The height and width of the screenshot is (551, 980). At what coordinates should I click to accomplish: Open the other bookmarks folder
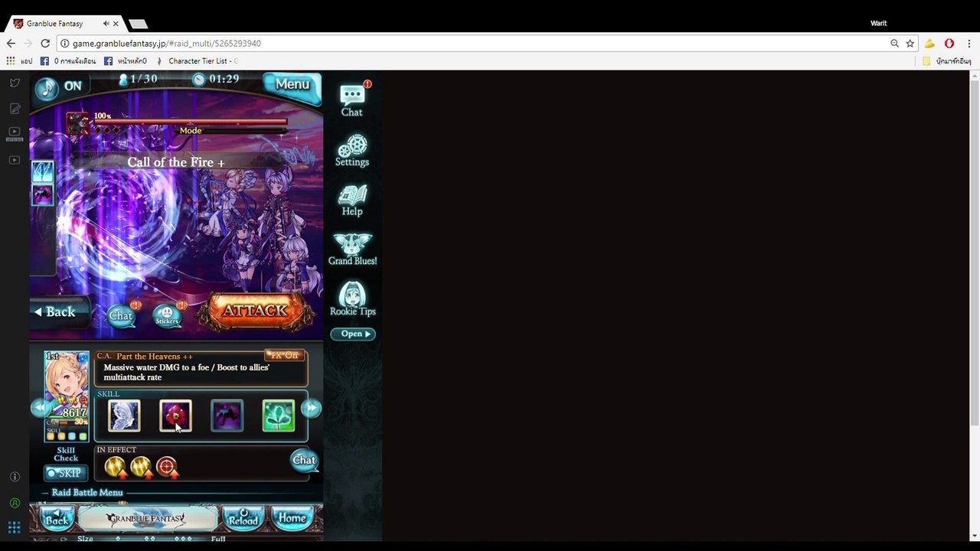[x=946, y=60]
